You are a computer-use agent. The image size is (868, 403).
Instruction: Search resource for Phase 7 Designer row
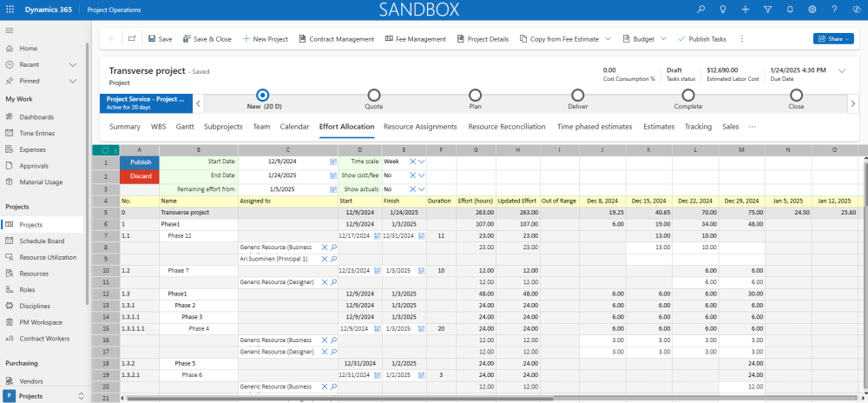[x=333, y=281]
